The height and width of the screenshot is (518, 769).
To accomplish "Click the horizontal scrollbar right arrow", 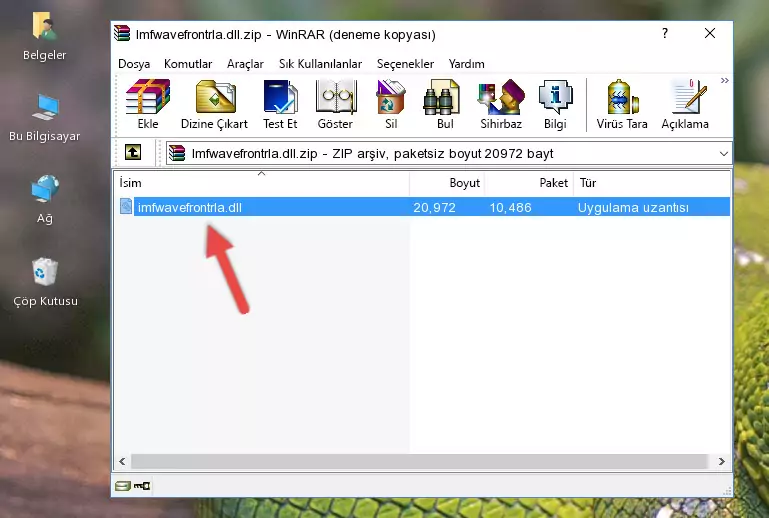I will [721, 461].
